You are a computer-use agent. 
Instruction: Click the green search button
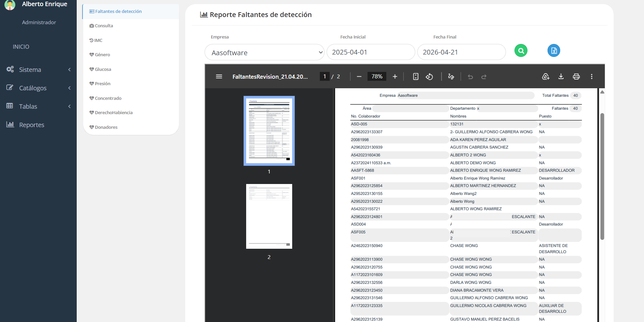tap(521, 51)
